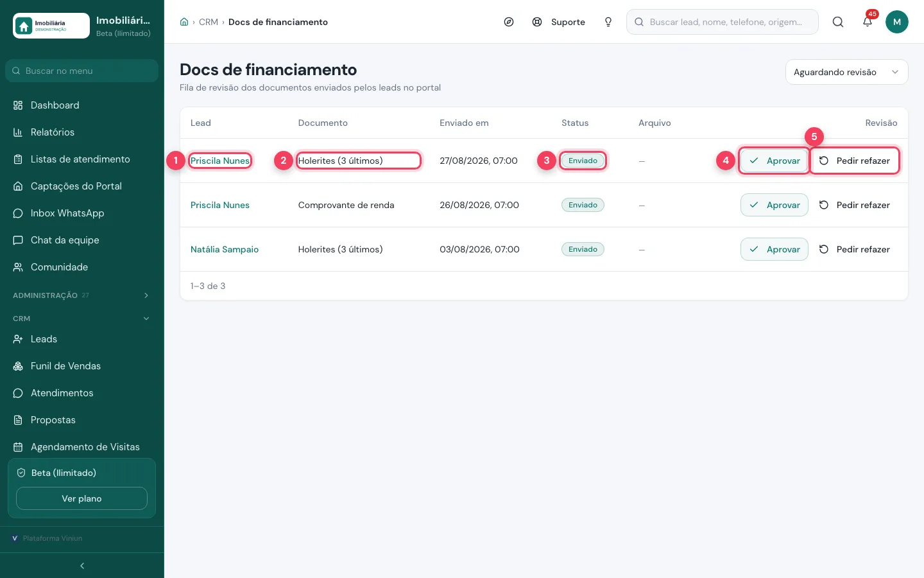924x578 pixels.
Task: Open Priscila Nunes lead for Comprovante de renda
Action: click(220, 205)
